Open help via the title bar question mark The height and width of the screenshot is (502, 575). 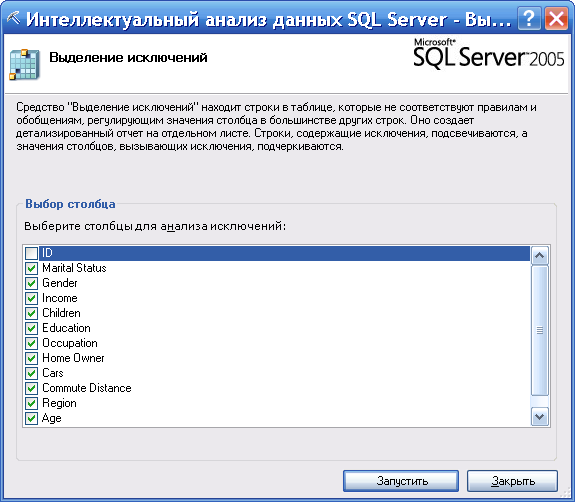tap(528, 18)
